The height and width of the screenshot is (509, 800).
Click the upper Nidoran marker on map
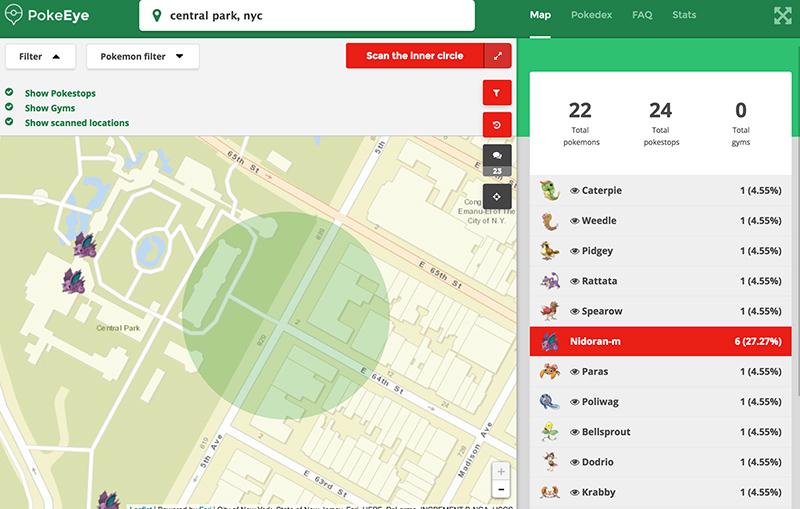pos(85,245)
